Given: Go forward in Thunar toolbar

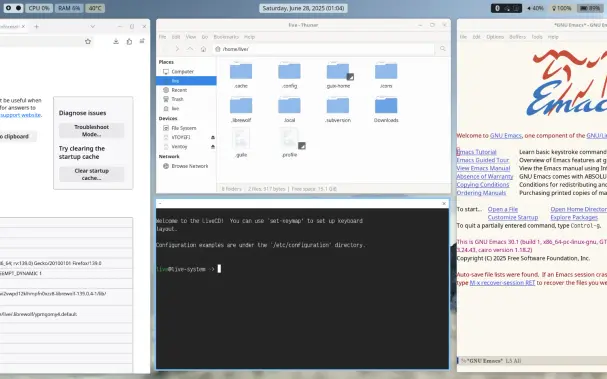Looking at the screenshot, I should point(177,49).
